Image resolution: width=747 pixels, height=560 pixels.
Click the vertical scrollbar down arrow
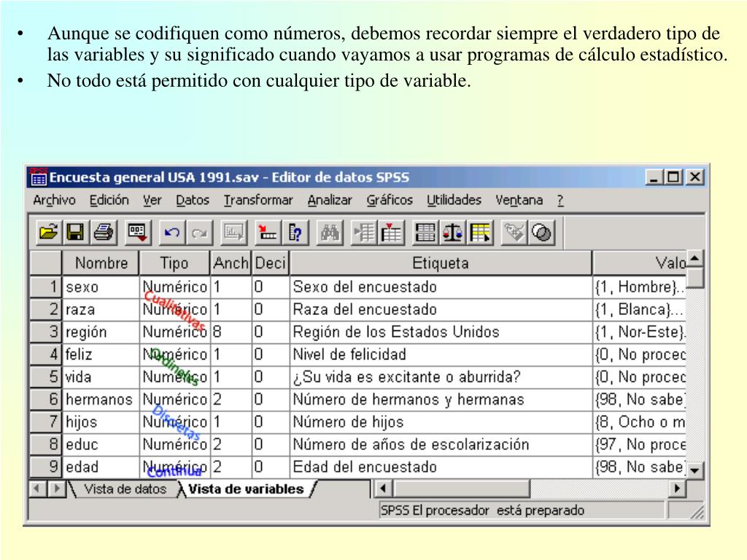coord(694,470)
